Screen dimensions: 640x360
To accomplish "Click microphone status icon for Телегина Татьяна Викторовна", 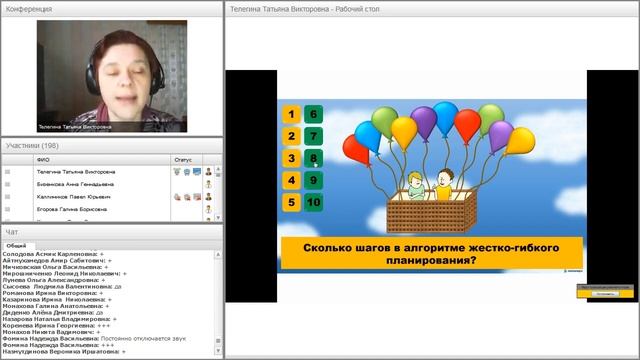I will 177,172.
